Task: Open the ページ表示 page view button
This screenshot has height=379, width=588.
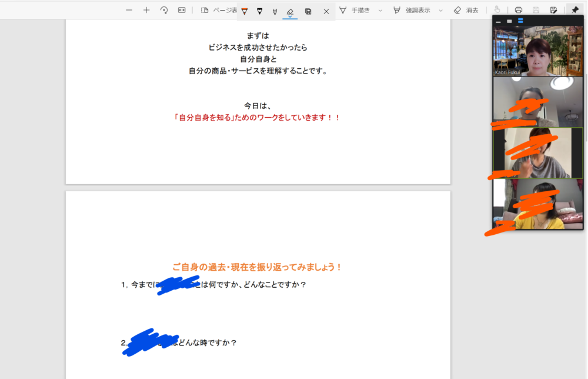Action: [x=218, y=10]
